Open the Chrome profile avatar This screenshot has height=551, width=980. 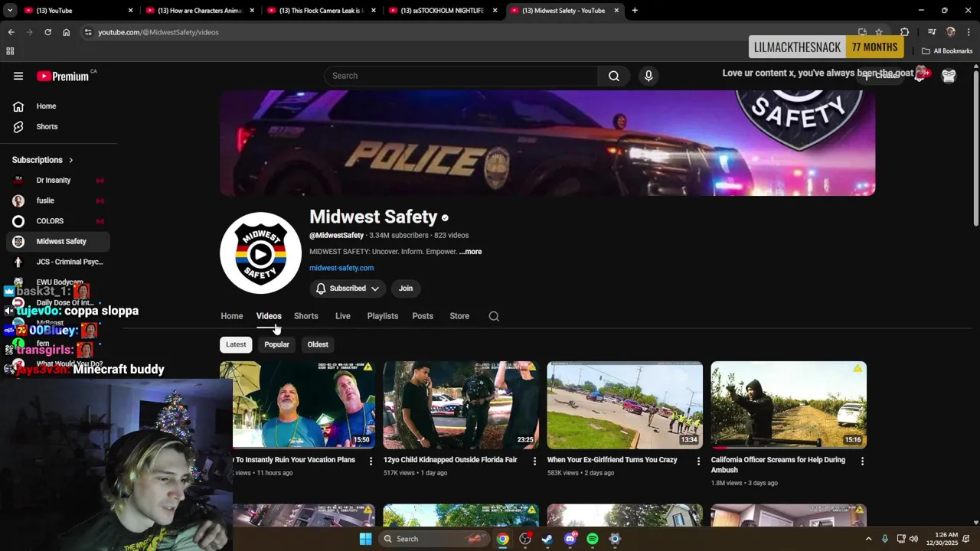point(951,32)
